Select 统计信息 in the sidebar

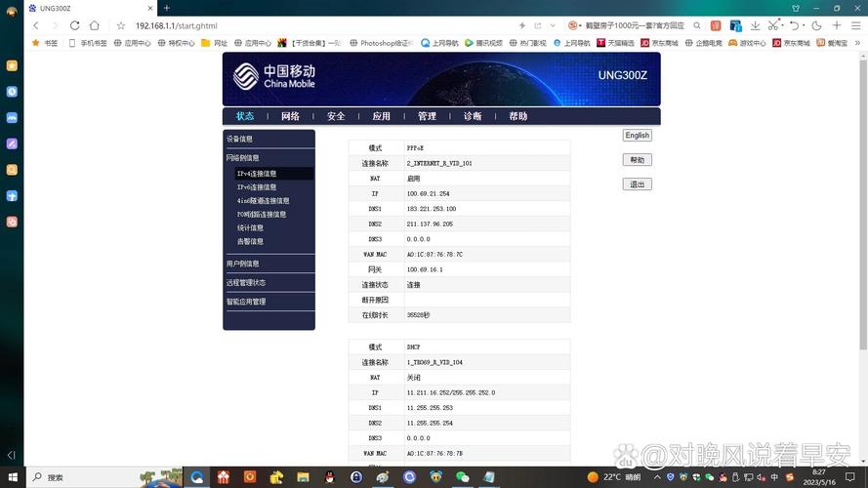click(x=250, y=228)
